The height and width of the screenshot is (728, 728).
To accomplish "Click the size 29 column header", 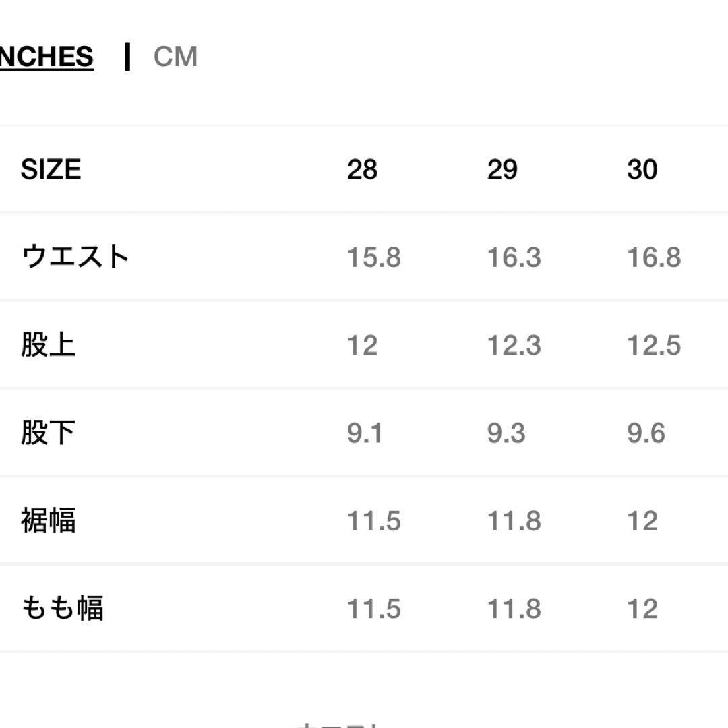I will (502, 170).
